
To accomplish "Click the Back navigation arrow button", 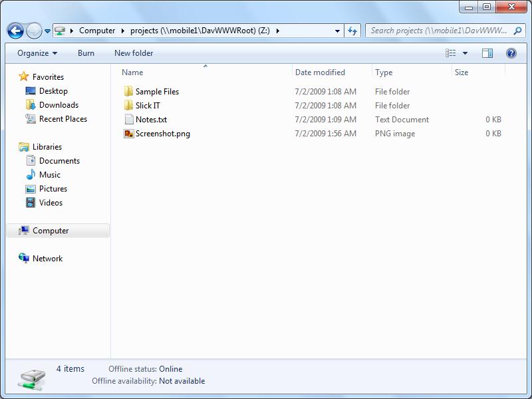I will click(x=15, y=31).
